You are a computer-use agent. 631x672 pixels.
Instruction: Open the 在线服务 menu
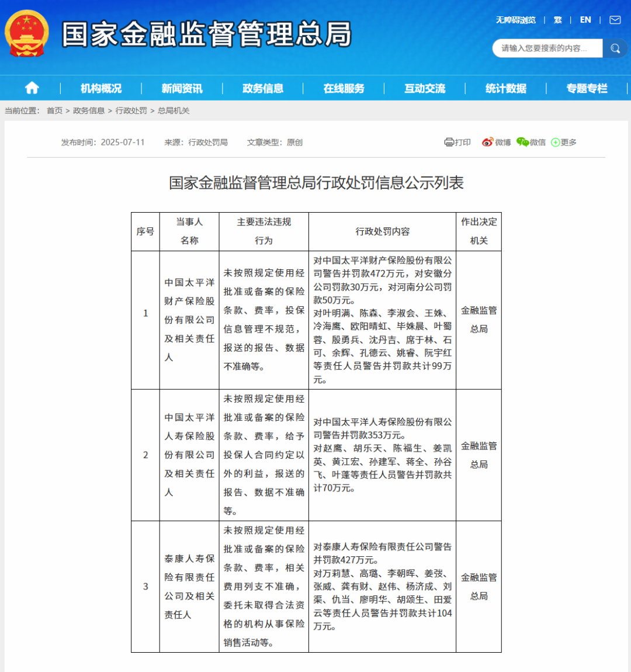[344, 88]
